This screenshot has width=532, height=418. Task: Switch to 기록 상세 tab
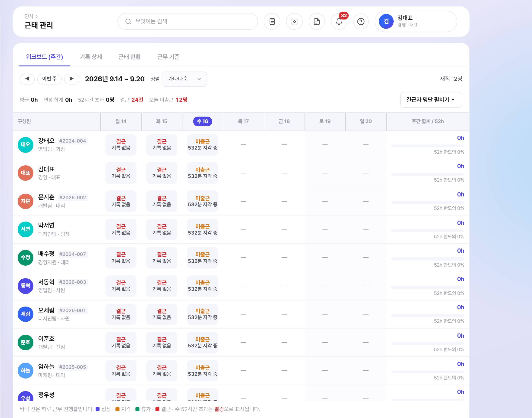(91, 57)
